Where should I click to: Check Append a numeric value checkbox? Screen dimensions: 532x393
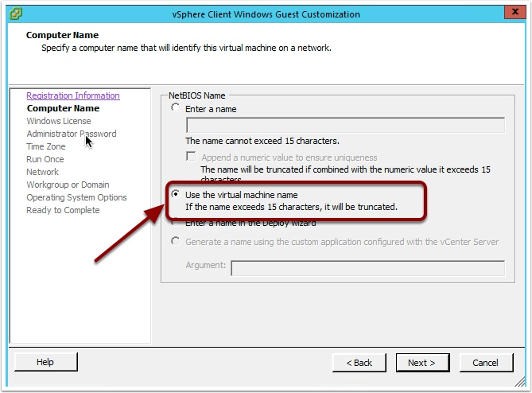click(x=192, y=157)
